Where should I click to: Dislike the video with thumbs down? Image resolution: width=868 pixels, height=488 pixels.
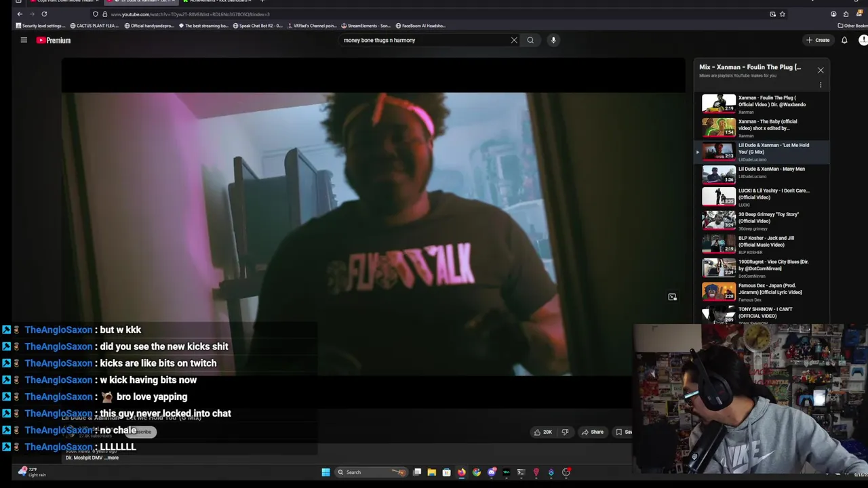tap(565, 432)
